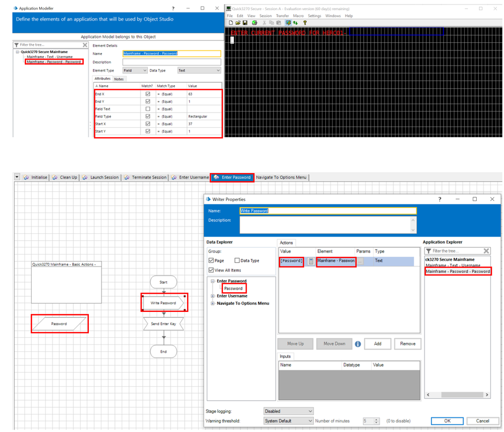Open the calculator icon beside [Password] value
504x432 pixels.
(311, 261)
